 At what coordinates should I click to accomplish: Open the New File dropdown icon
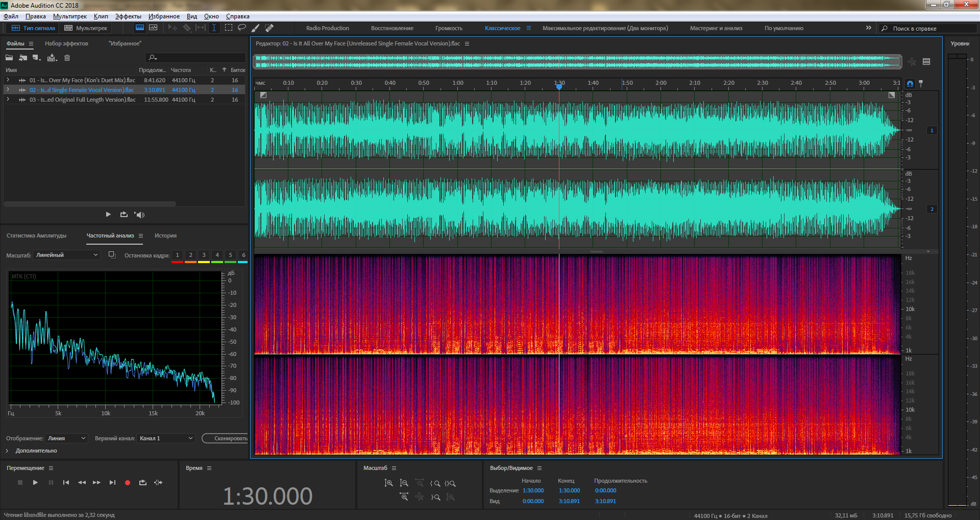[x=37, y=58]
